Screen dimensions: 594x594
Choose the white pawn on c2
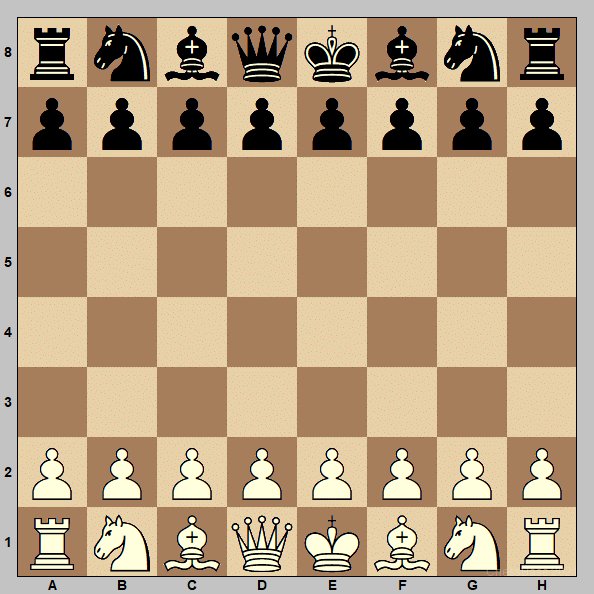click(x=192, y=473)
